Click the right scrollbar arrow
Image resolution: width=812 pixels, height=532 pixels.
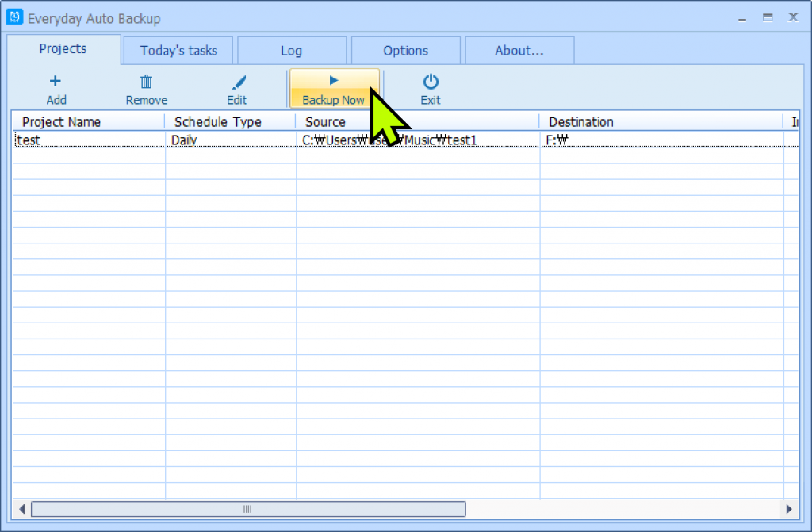(x=790, y=510)
